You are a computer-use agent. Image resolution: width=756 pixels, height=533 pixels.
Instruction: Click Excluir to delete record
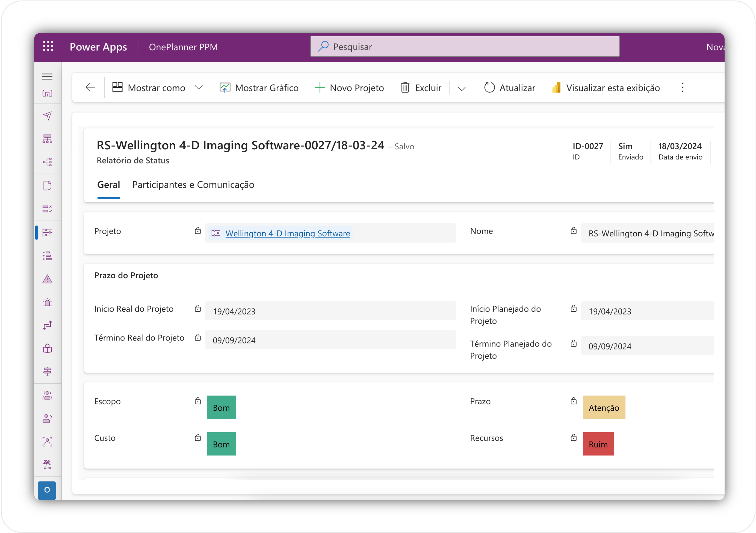pos(421,88)
